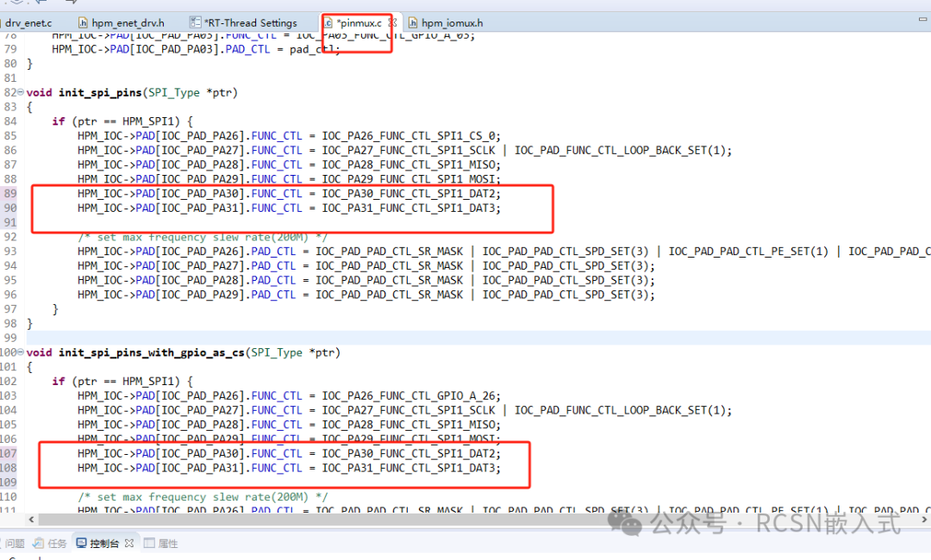Open the 属性 (Properties) panel tab

(167, 544)
